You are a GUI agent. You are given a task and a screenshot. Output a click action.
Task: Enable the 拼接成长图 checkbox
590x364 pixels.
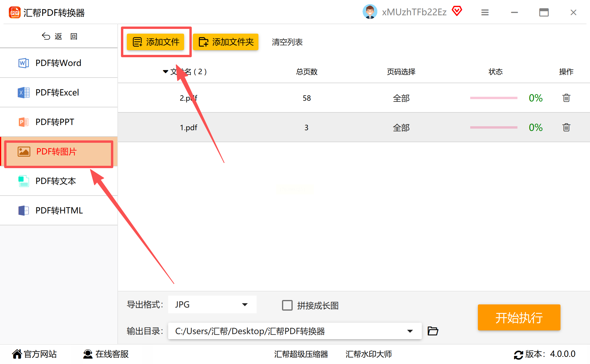[287, 305]
